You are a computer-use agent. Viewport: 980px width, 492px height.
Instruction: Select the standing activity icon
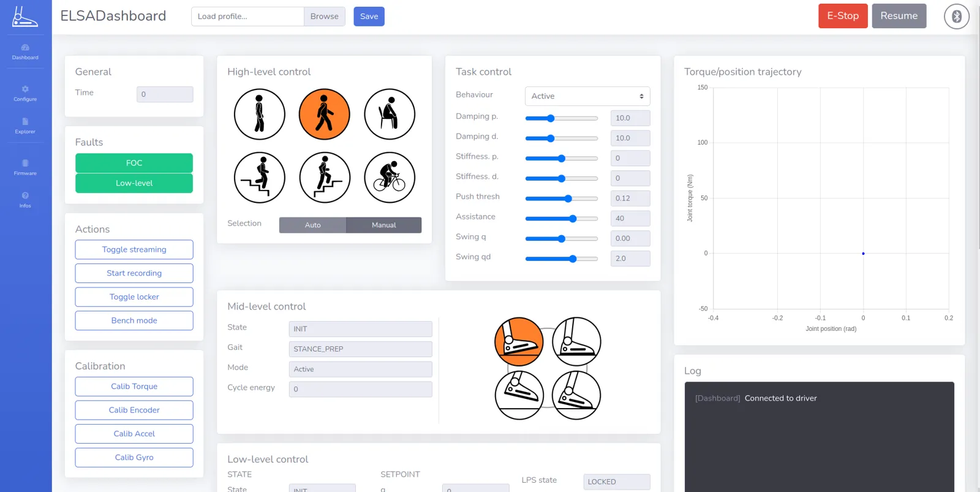pos(260,115)
